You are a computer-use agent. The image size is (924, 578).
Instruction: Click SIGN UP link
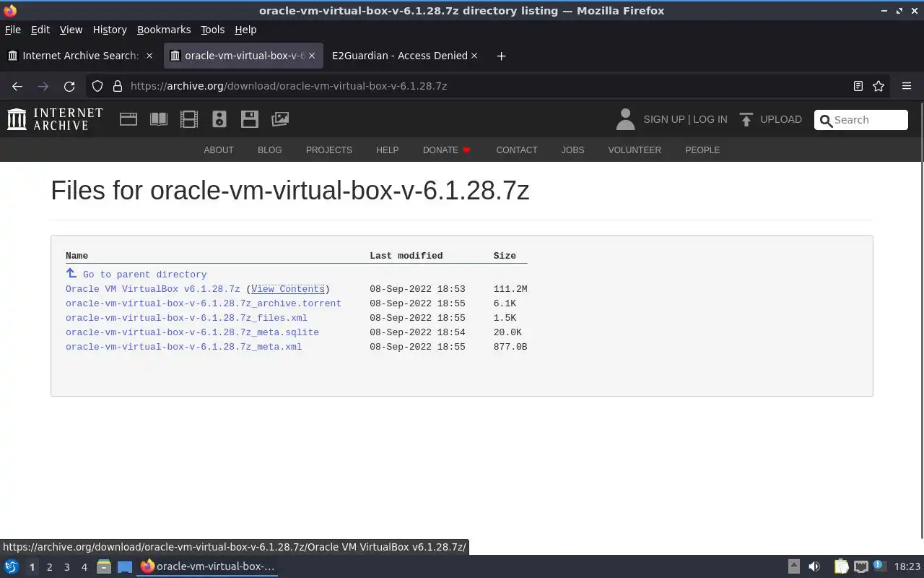[663, 119]
